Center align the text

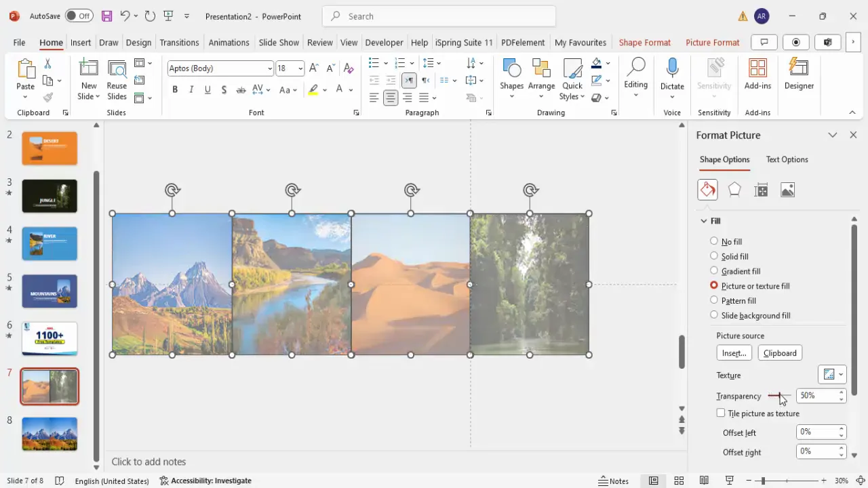[391, 98]
